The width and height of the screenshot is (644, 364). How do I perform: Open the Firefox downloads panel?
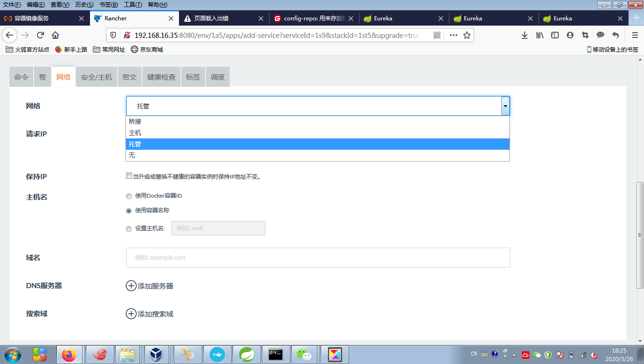pos(525,35)
